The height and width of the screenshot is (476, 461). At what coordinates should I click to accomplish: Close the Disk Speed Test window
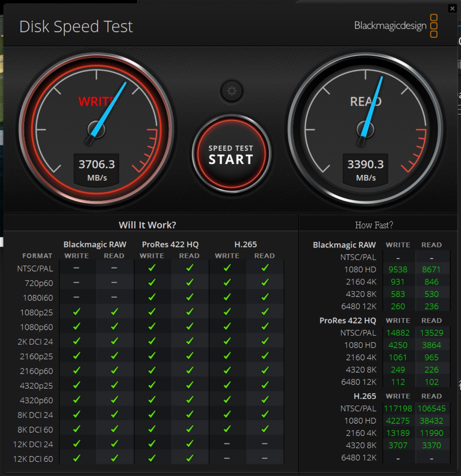click(452, 8)
